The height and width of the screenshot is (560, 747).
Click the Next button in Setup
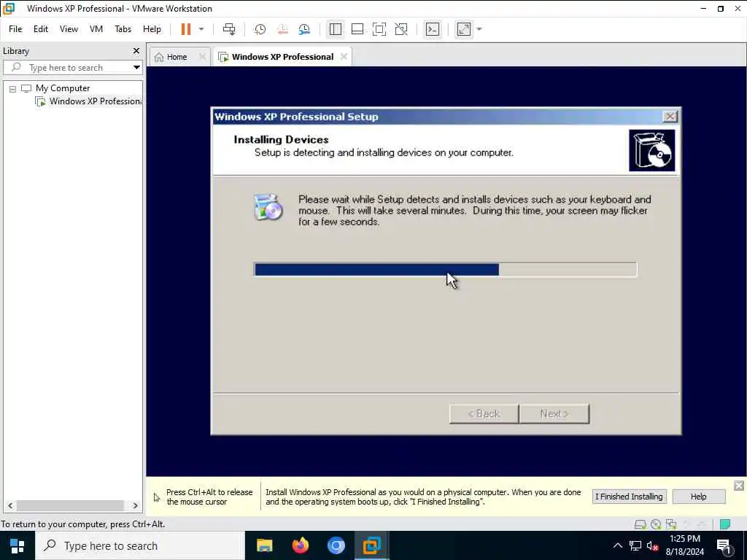tap(554, 414)
